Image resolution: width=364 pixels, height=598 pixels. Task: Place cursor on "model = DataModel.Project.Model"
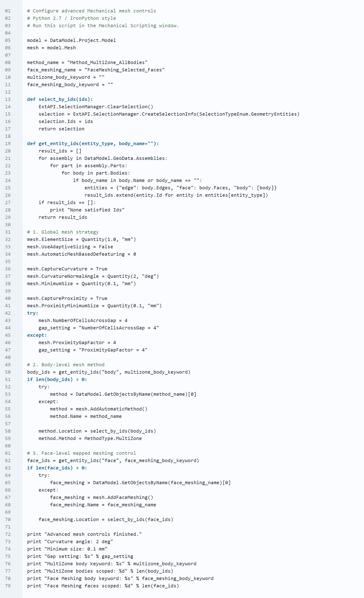coord(71,40)
